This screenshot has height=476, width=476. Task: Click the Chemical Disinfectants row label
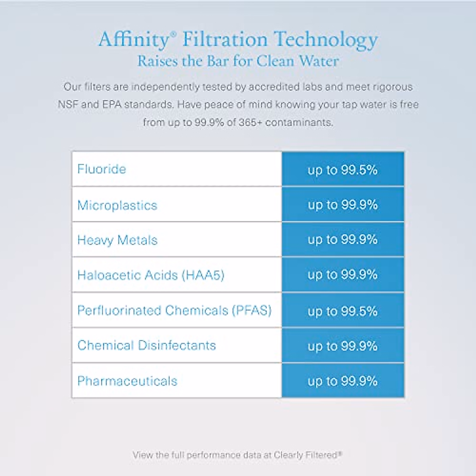coord(146,345)
